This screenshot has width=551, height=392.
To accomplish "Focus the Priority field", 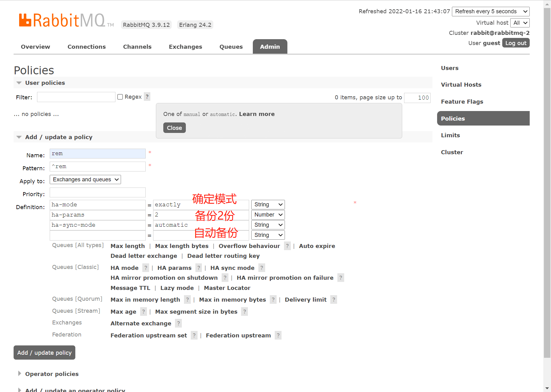I will (x=98, y=192).
